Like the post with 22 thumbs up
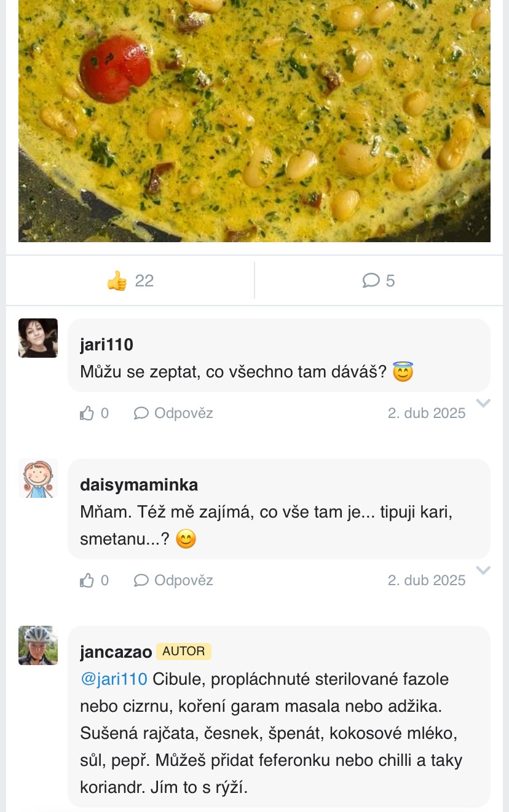Image resolution: width=509 pixels, height=812 pixels. tap(130, 281)
